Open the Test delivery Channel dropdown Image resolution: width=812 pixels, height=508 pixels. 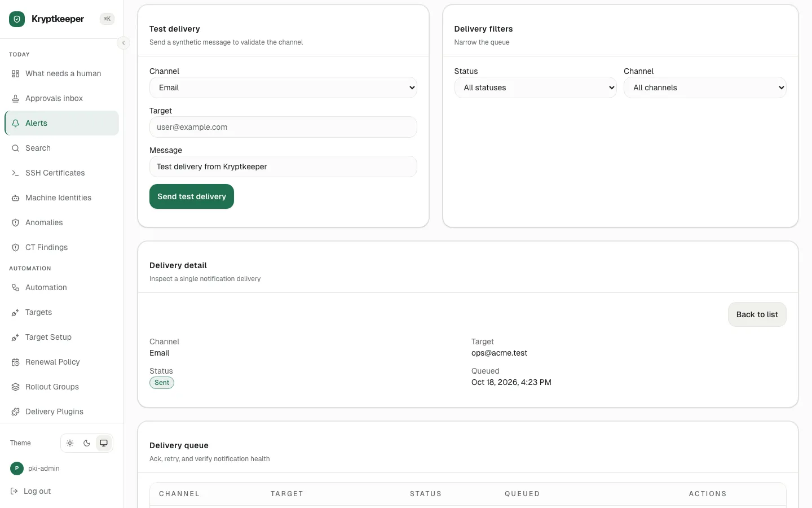(283, 87)
